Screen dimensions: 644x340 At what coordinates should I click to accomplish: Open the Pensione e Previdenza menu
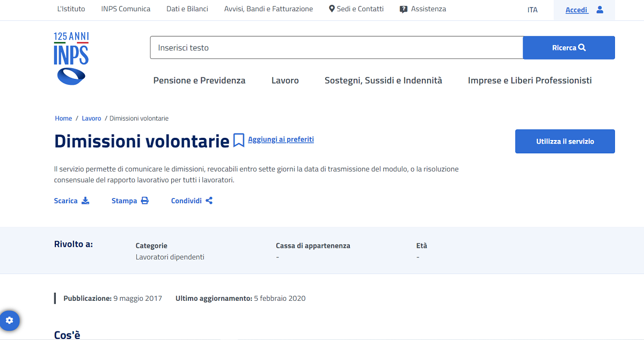point(199,80)
